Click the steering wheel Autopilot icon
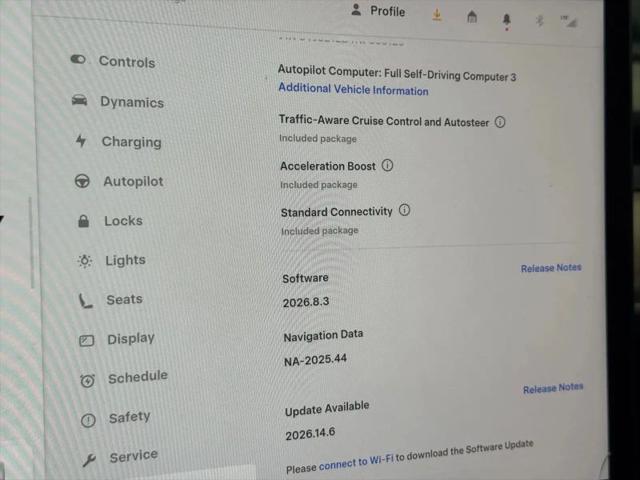This screenshot has width=640, height=480. (x=82, y=181)
